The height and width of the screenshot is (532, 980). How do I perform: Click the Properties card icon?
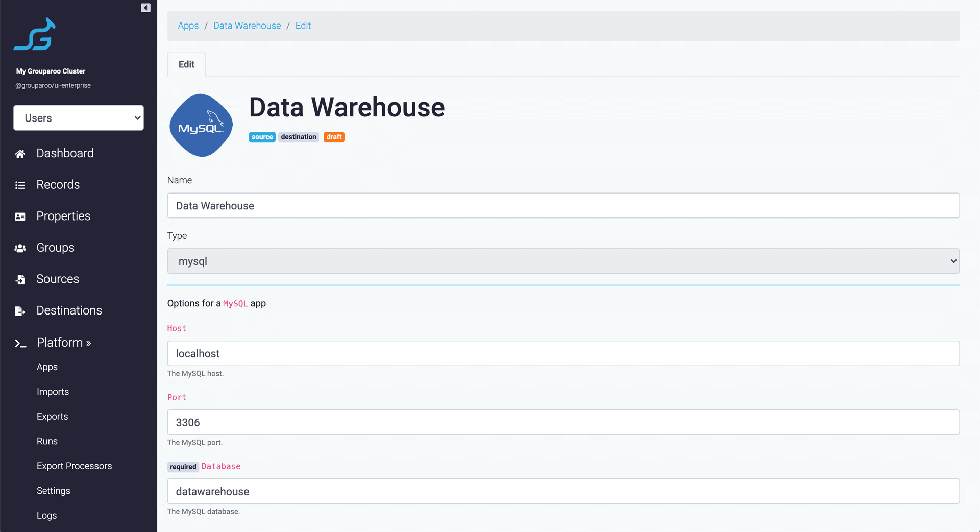20,217
